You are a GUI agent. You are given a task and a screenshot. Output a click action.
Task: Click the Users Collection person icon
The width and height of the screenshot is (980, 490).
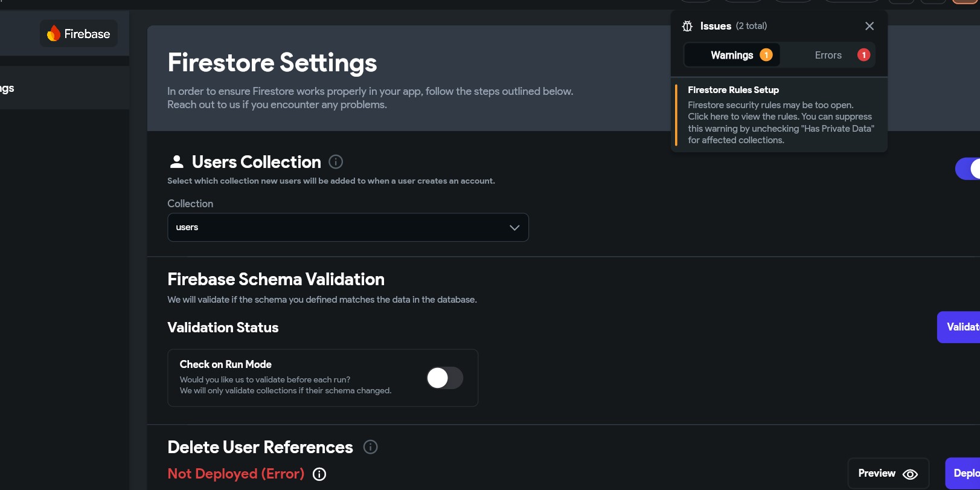(x=176, y=161)
